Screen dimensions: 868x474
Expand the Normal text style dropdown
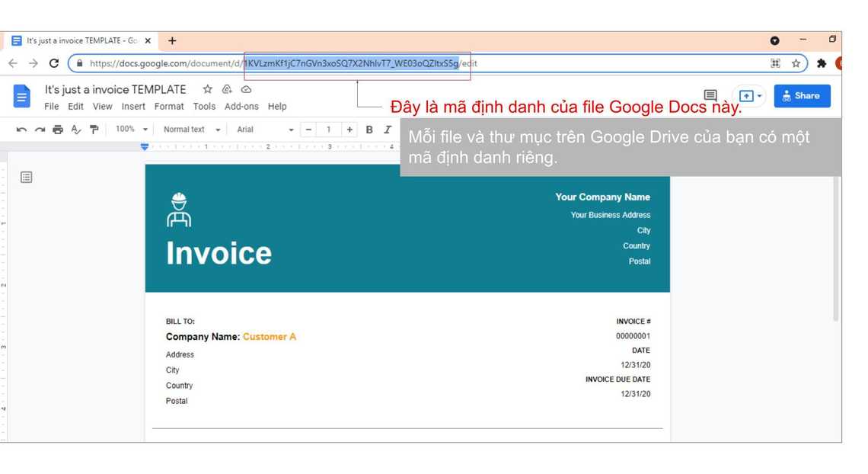pos(192,130)
